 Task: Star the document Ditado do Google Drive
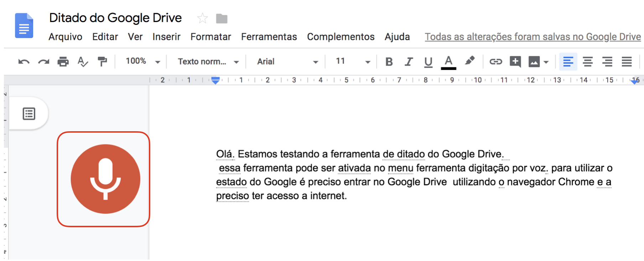202,18
